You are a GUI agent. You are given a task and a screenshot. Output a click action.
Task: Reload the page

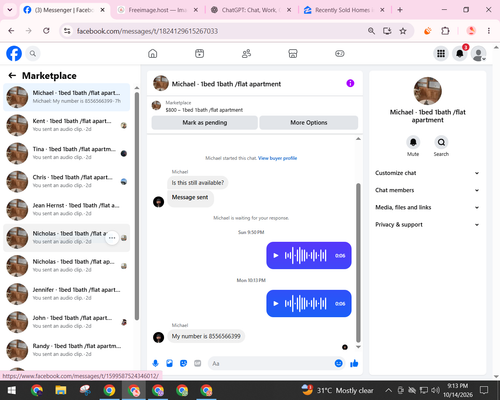46,31
